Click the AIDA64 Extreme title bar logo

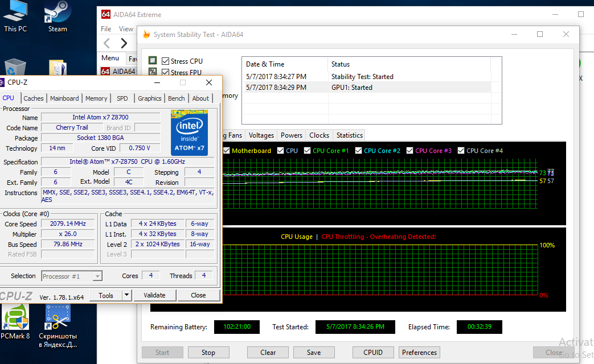point(106,14)
